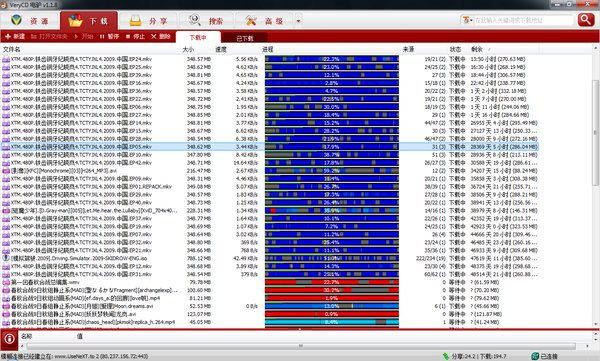Open the 分享 (Share) tab
600x361 pixels.
pos(148,21)
